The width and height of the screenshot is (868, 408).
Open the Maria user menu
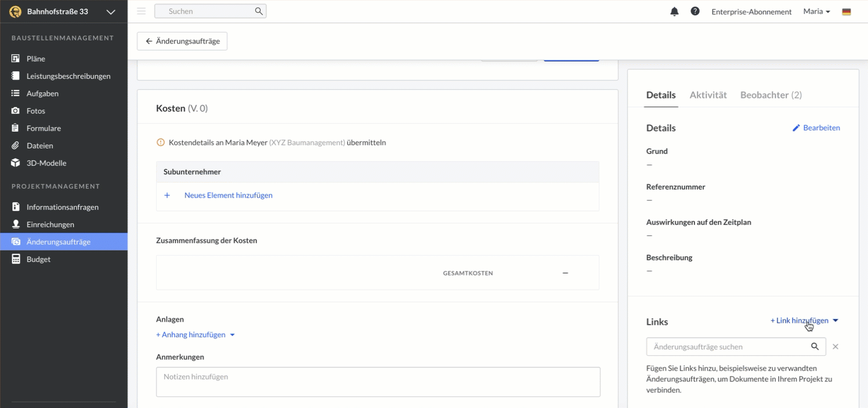tap(816, 12)
